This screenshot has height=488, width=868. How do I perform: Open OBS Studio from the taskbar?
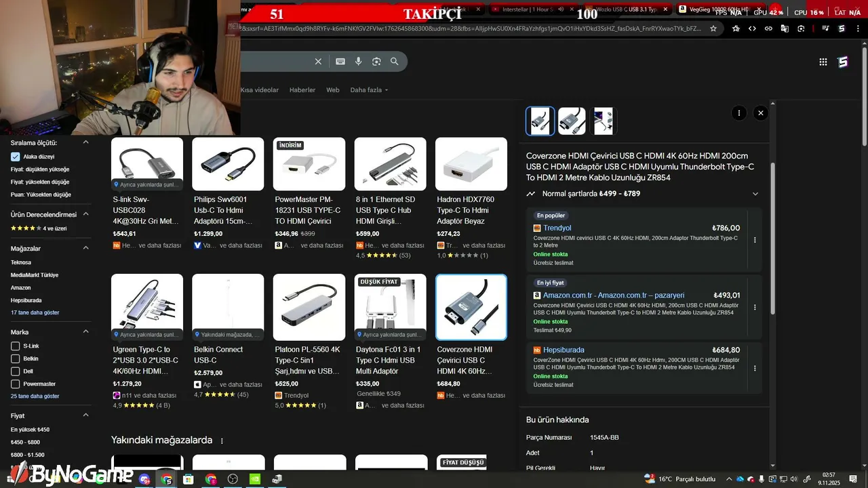tap(233, 479)
